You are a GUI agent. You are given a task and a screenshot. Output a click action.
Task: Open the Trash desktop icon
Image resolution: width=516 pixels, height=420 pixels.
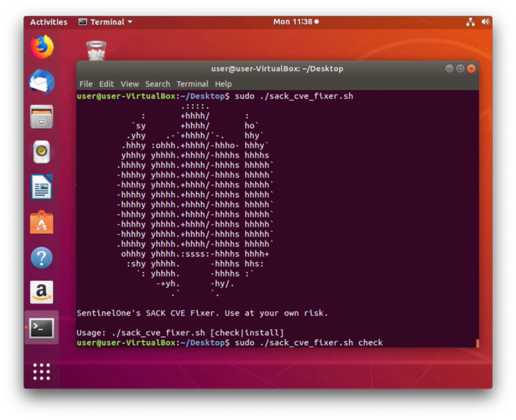[96, 50]
